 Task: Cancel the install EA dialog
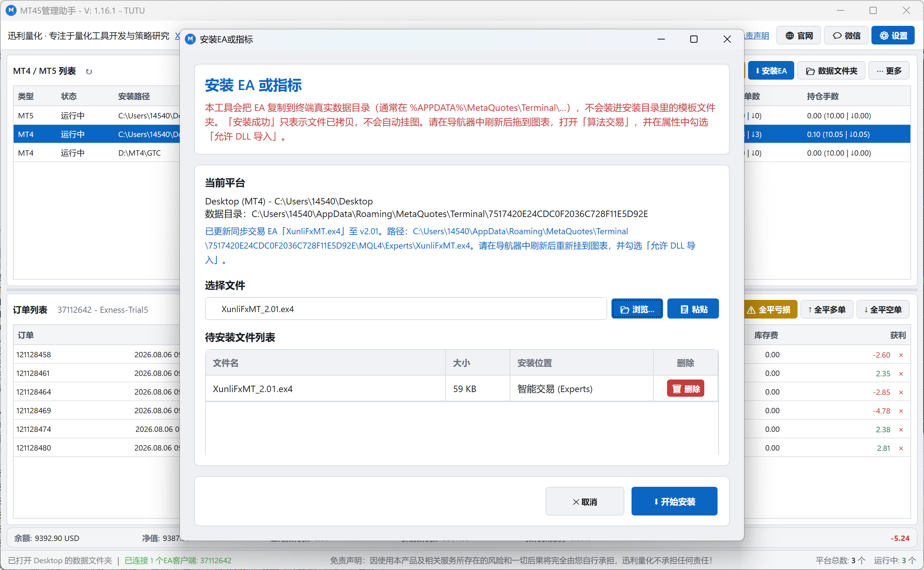click(x=585, y=501)
